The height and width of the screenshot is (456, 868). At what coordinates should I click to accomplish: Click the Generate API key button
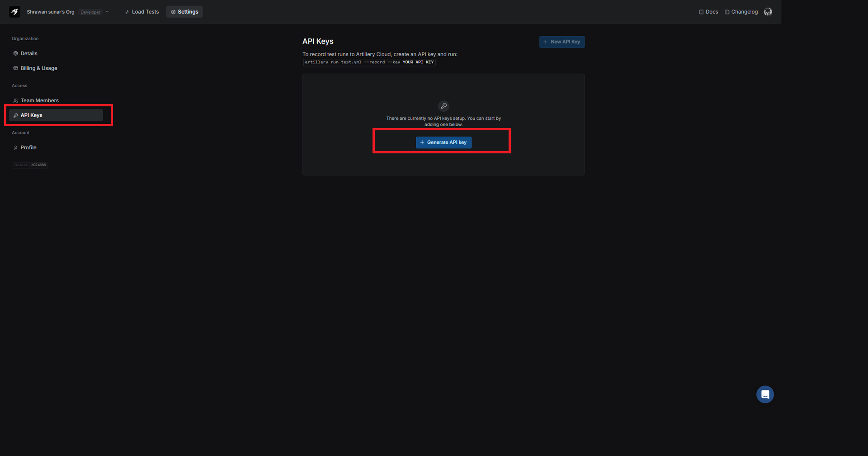coord(443,142)
